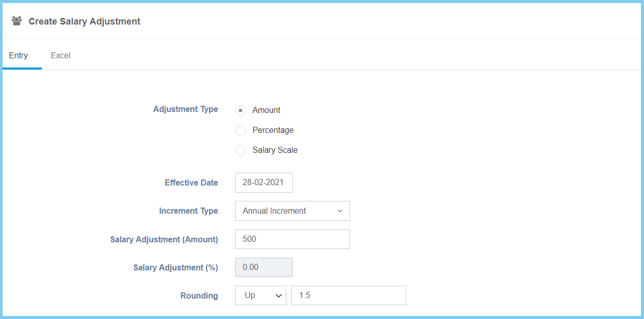Pick the Salary Scale radio option

(240, 150)
